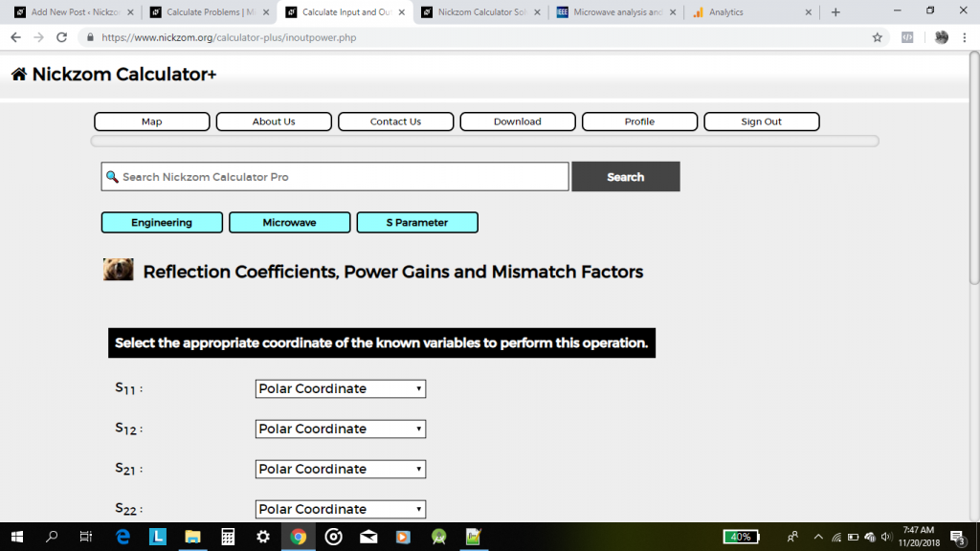
Task: Click the bear thumbnail beside the heading
Action: click(118, 269)
